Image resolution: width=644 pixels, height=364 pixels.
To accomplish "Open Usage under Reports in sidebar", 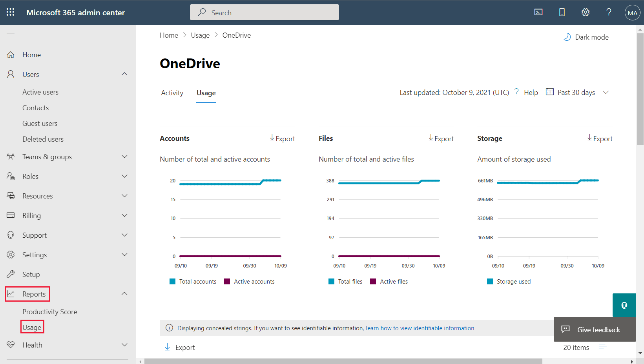I will pos(32,328).
